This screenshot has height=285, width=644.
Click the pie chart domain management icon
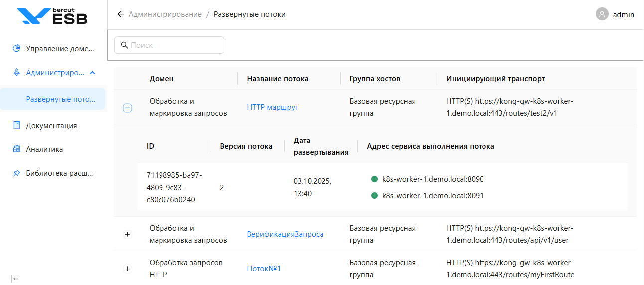click(16, 49)
